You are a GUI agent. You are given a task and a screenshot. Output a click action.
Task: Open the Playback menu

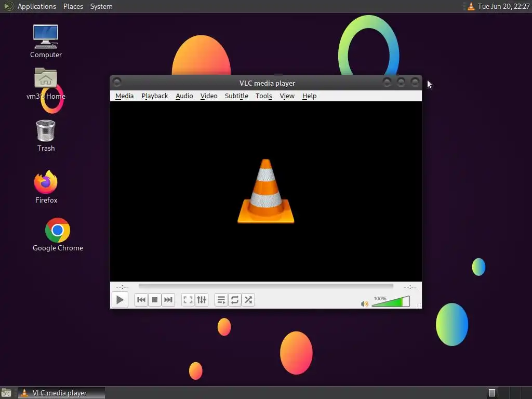pyautogui.click(x=155, y=96)
